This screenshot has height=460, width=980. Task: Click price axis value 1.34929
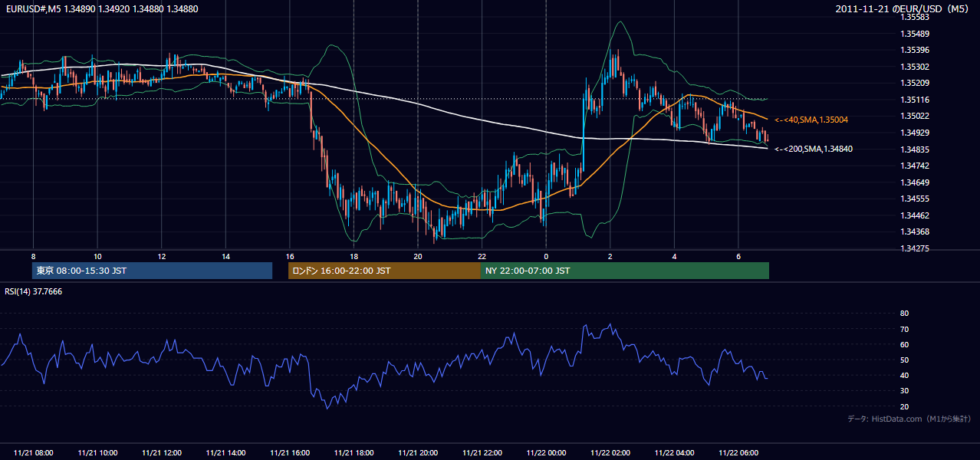[x=915, y=133]
